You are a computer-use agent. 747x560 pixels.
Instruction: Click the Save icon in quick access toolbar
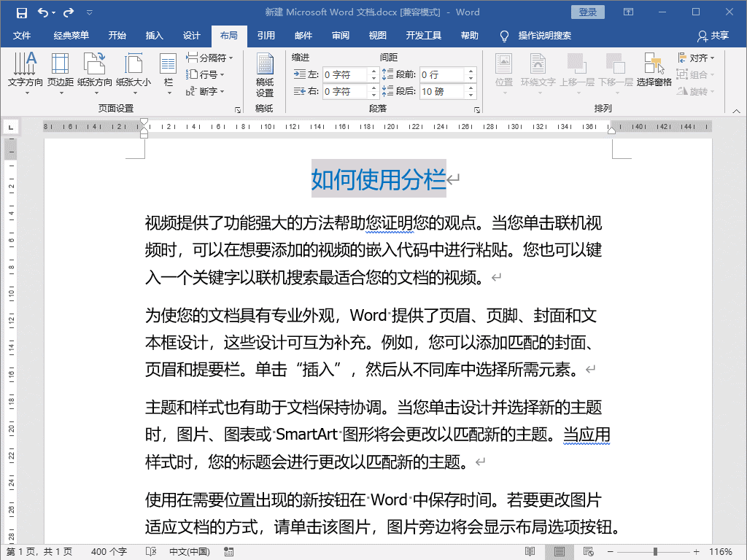[21, 12]
